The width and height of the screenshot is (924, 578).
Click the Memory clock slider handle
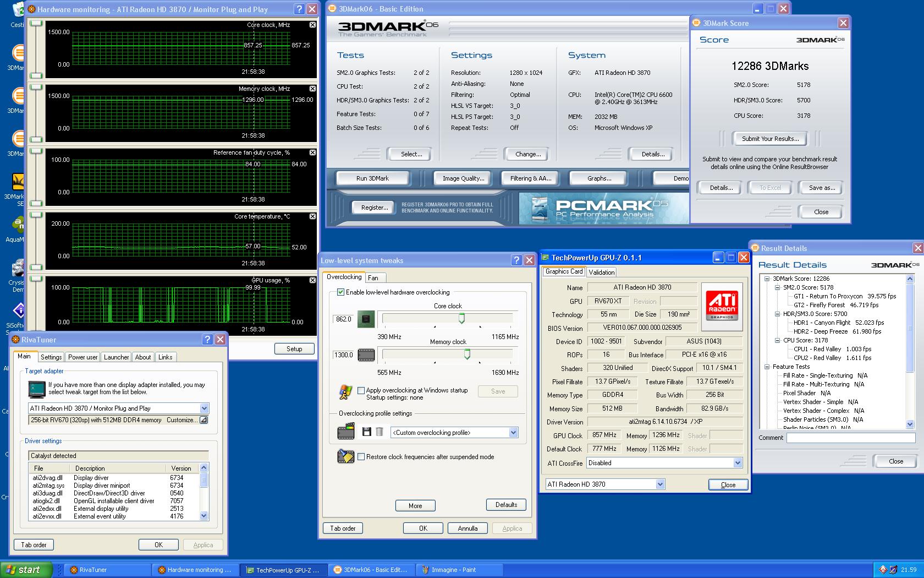coord(467,354)
